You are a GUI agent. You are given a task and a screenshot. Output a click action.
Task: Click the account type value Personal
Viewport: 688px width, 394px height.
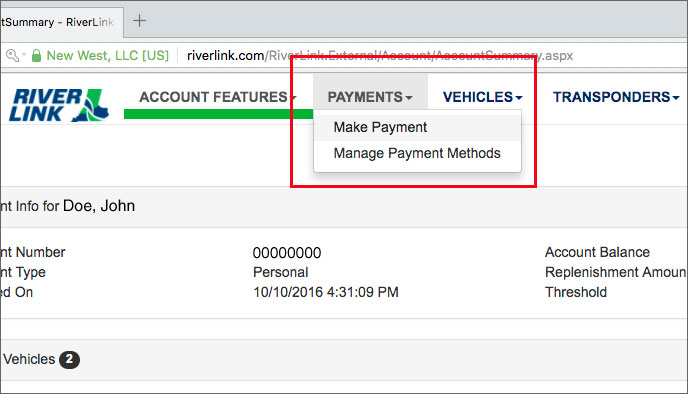(x=281, y=272)
